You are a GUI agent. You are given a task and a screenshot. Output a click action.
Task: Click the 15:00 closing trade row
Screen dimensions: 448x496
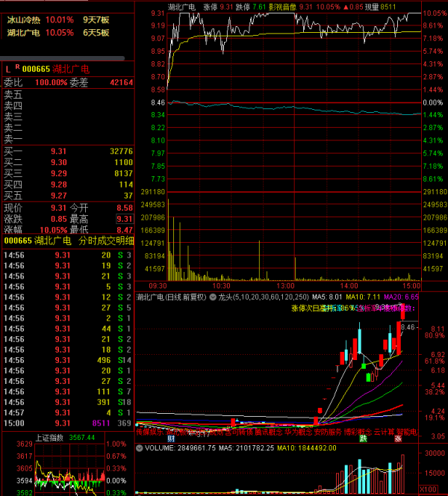[x=67, y=423]
